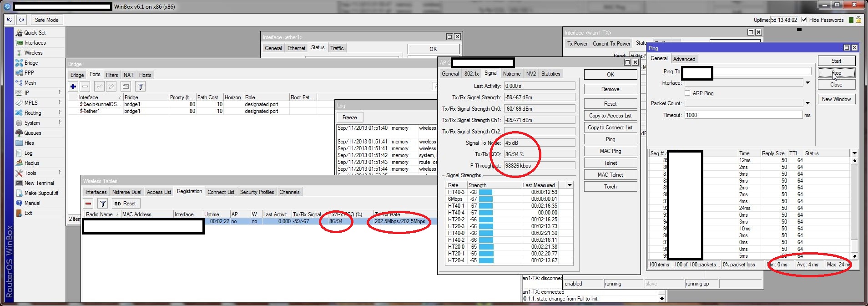Open Queues in sidebar
Viewport: 868px width, 306px height.
(32, 133)
